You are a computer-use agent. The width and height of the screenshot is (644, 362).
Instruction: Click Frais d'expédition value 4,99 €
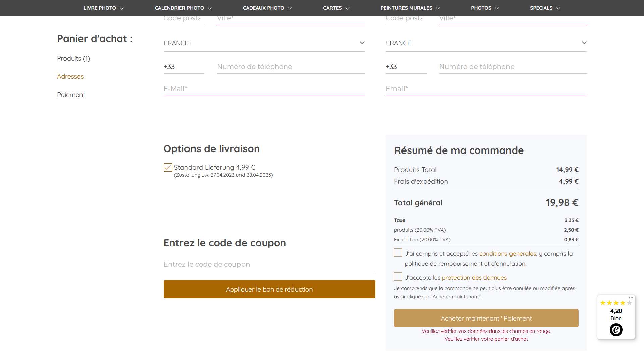pyautogui.click(x=569, y=181)
